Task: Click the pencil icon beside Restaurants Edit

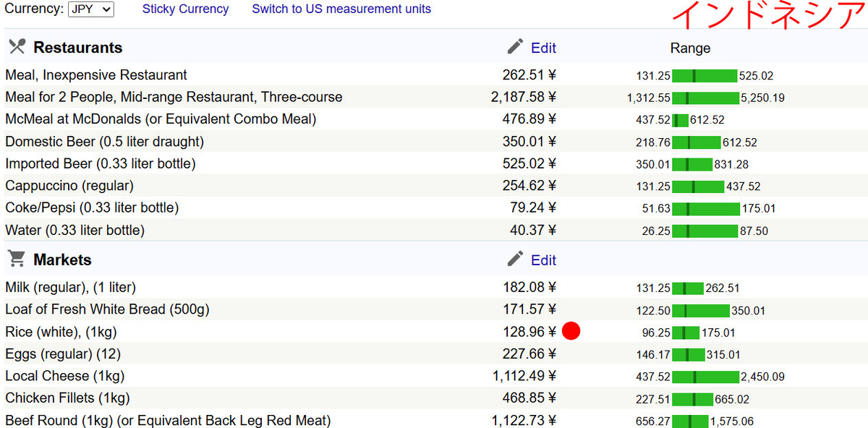Action: 515,47
